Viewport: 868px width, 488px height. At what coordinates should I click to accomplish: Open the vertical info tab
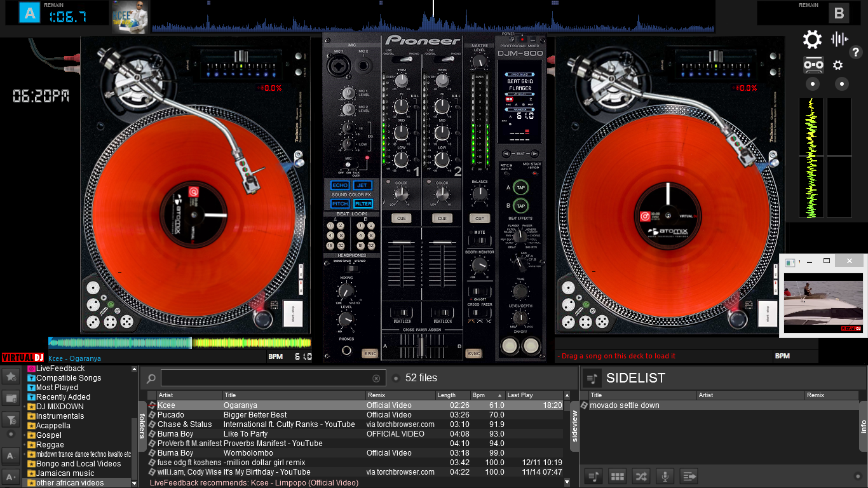(x=863, y=426)
